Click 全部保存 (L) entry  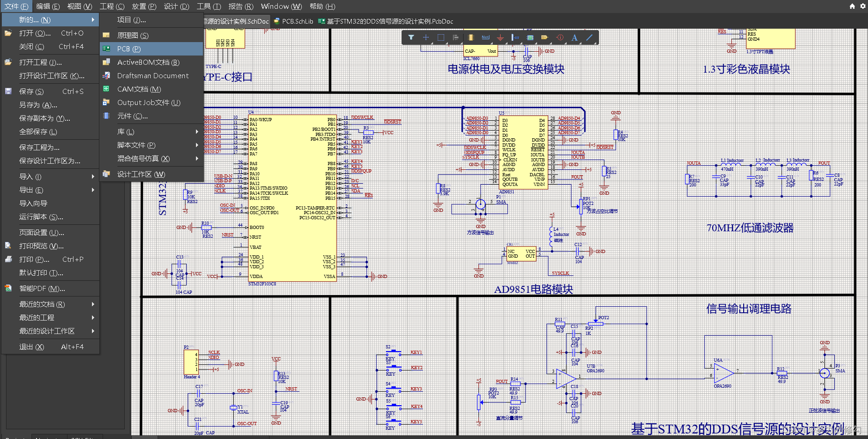tap(50, 131)
